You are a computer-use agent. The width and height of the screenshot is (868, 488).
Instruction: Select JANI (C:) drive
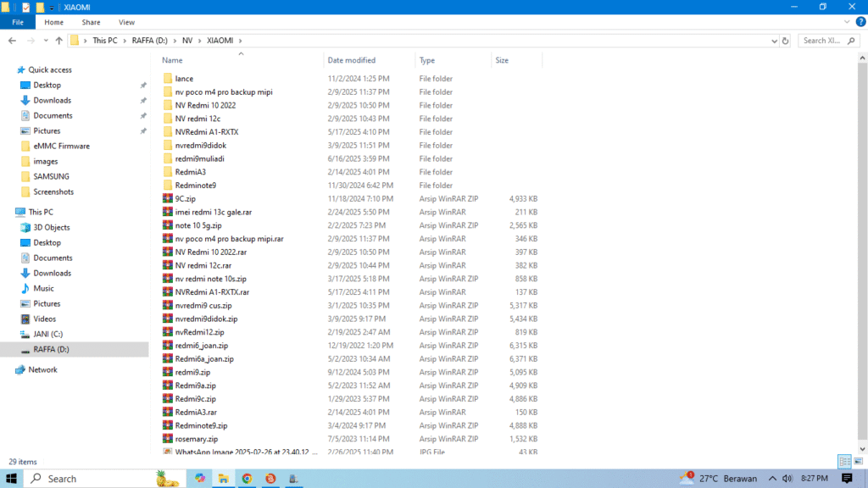tap(47, 334)
